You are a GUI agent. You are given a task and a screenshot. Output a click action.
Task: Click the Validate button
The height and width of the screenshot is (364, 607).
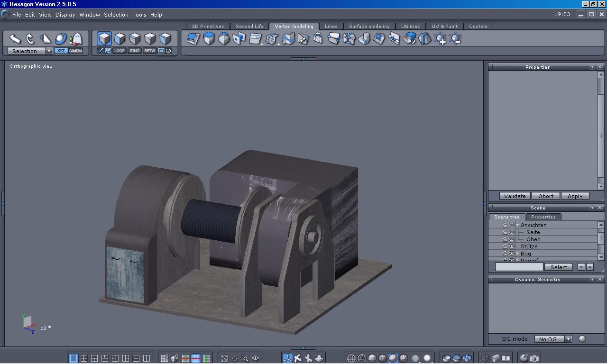(515, 196)
